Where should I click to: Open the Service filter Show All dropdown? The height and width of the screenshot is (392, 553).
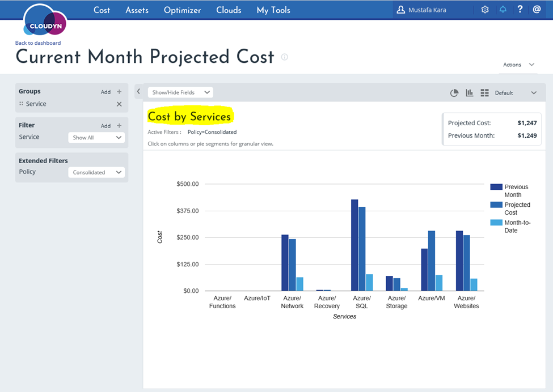click(x=96, y=137)
